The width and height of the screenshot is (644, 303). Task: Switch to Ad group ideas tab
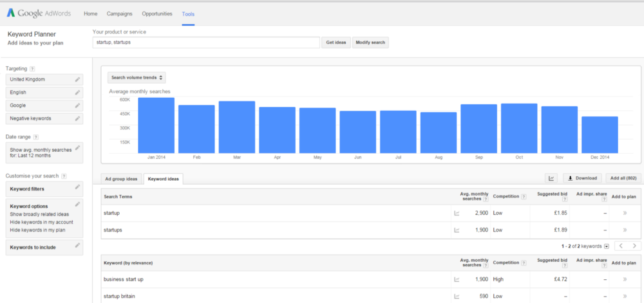pos(122,179)
